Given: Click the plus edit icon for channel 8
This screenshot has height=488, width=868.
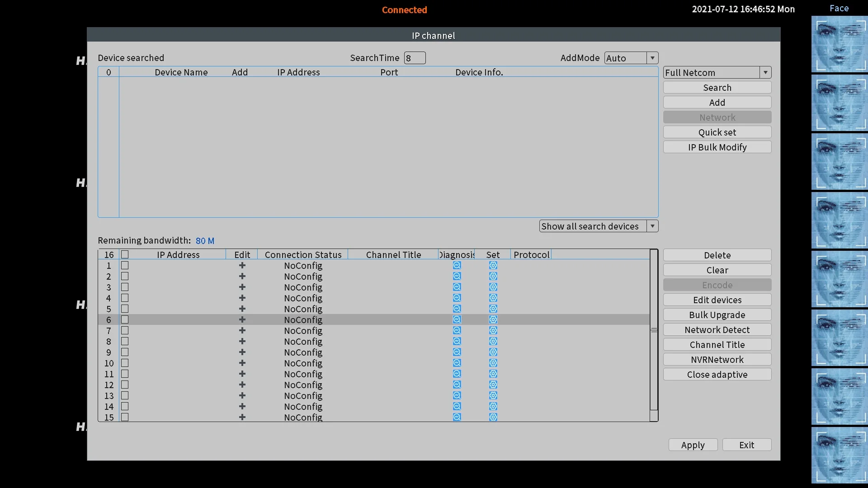Looking at the screenshot, I should point(242,342).
